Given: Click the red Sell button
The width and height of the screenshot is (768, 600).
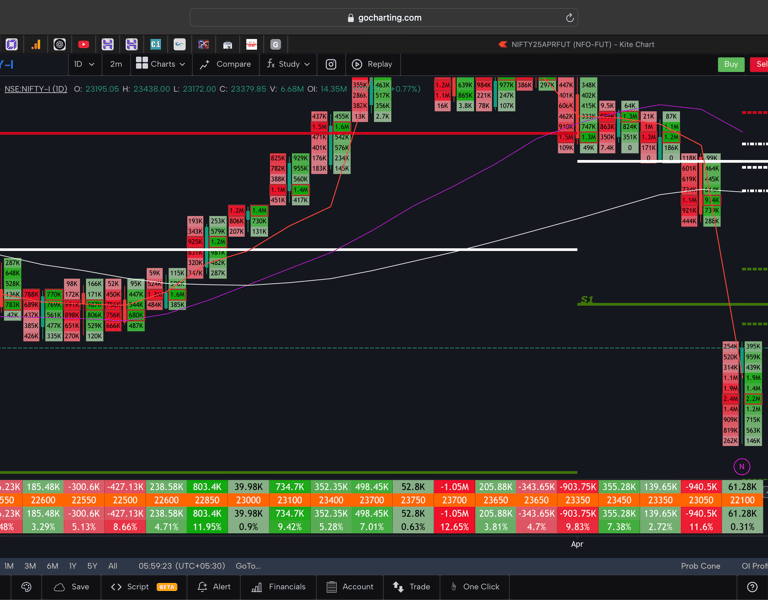Looking at the screenshot, I should coord(759,64).
